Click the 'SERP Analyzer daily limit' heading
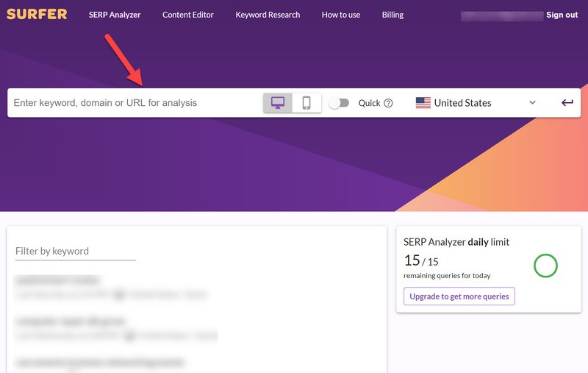Screen dimensions: 588x373 (456, 242)
